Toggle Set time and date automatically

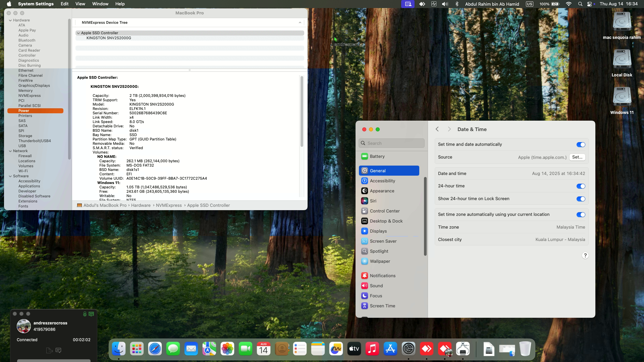coord(581,145)
